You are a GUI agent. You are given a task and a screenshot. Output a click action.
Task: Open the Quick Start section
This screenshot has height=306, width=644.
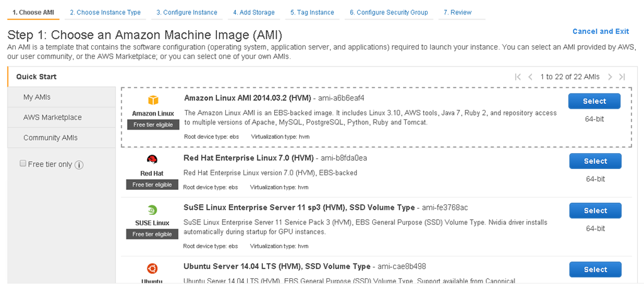[x=62, y=77]
